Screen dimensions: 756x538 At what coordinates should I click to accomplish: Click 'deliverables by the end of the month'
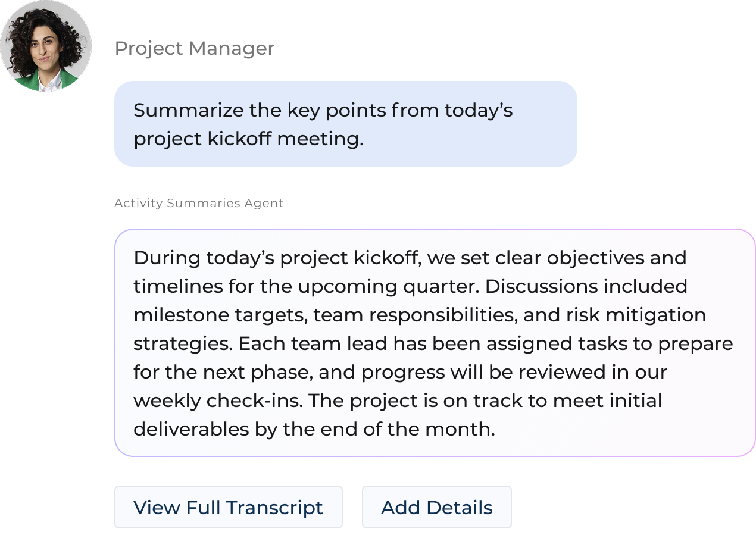click(314, 429)
